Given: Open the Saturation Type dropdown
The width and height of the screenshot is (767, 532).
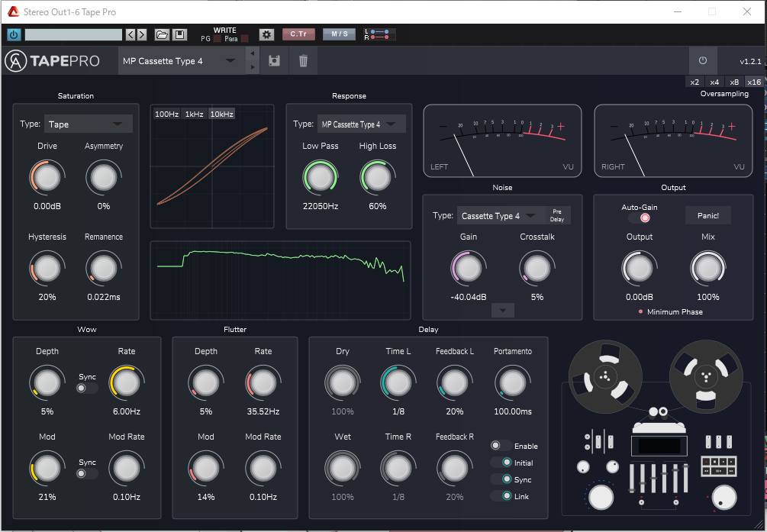Looking at the screenshot, I should 88,124.
